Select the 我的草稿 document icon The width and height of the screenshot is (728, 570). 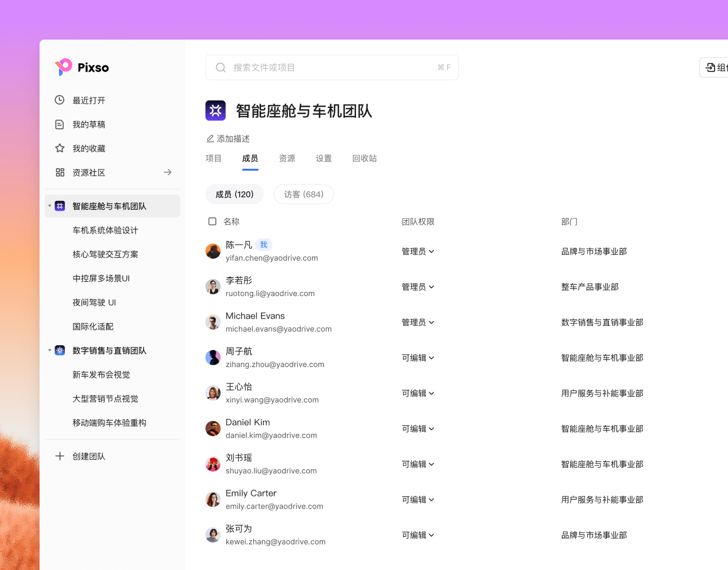(60, 124)
